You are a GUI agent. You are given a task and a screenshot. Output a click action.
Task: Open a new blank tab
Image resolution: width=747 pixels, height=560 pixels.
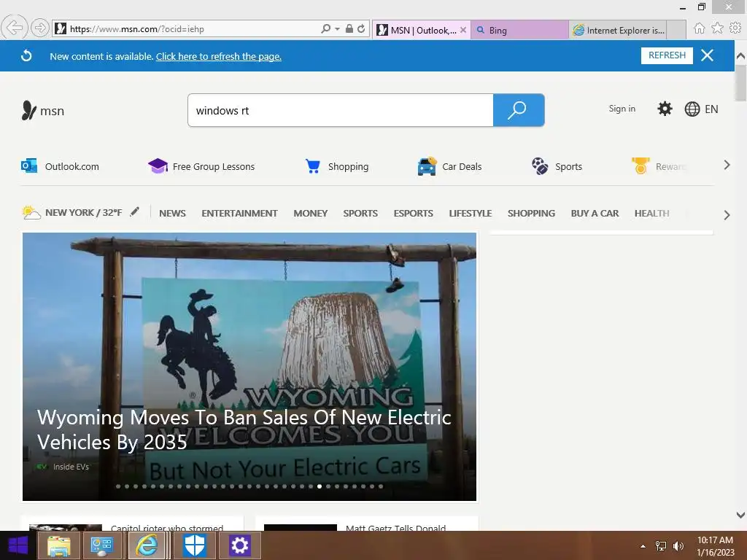pyautogui.click(x=676, y=30)
